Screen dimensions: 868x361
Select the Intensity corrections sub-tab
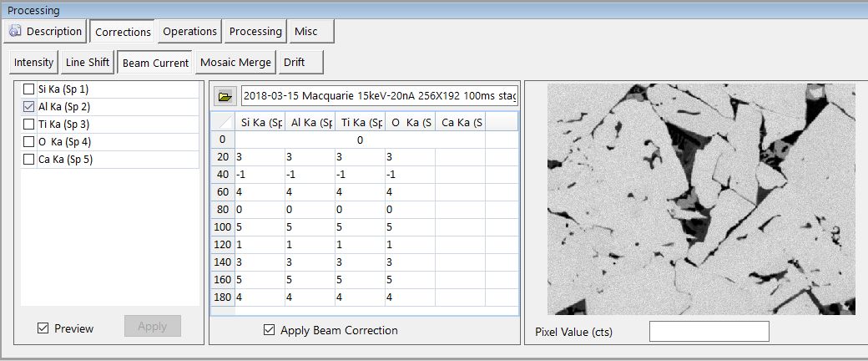coord(33,63)
